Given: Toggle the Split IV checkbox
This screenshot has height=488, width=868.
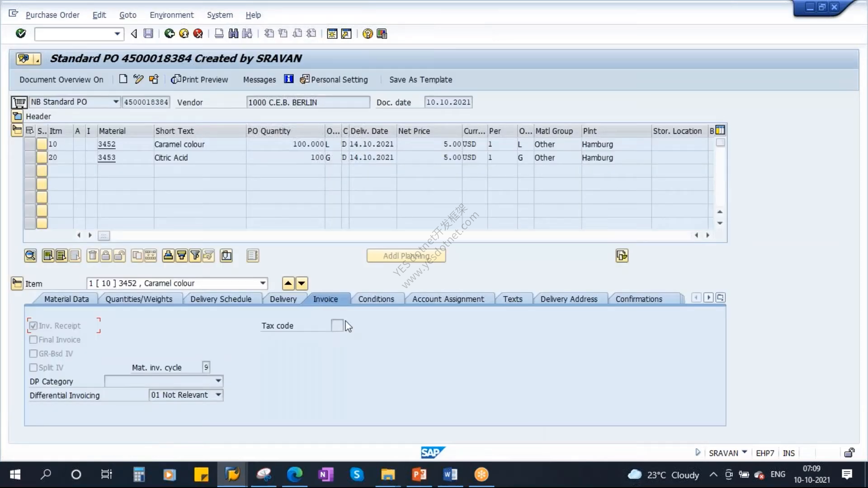Looking at the screenshot, I should click(33, 368).
